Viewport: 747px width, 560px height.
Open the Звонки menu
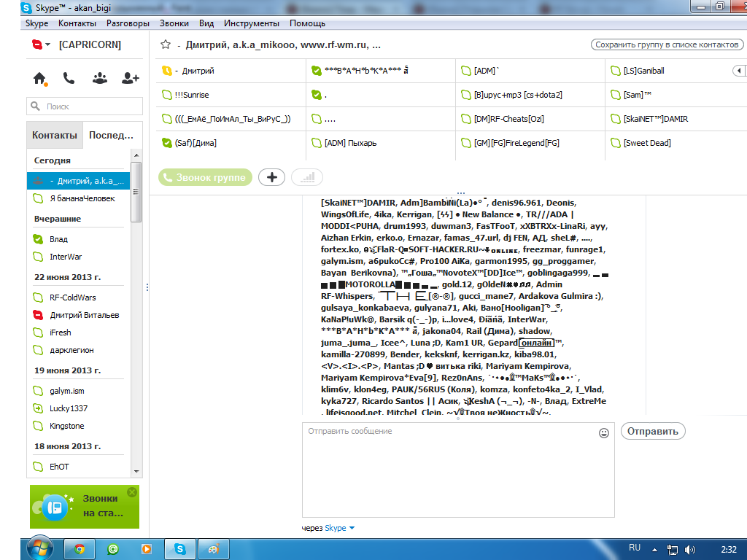tap(174, 23)
